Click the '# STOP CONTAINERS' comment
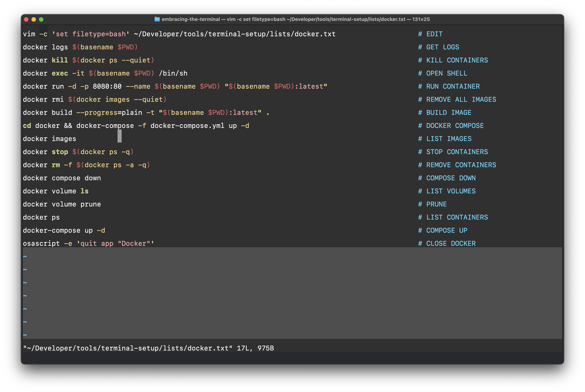The height and width of the screenshot is (392, 585). point(453,152)
